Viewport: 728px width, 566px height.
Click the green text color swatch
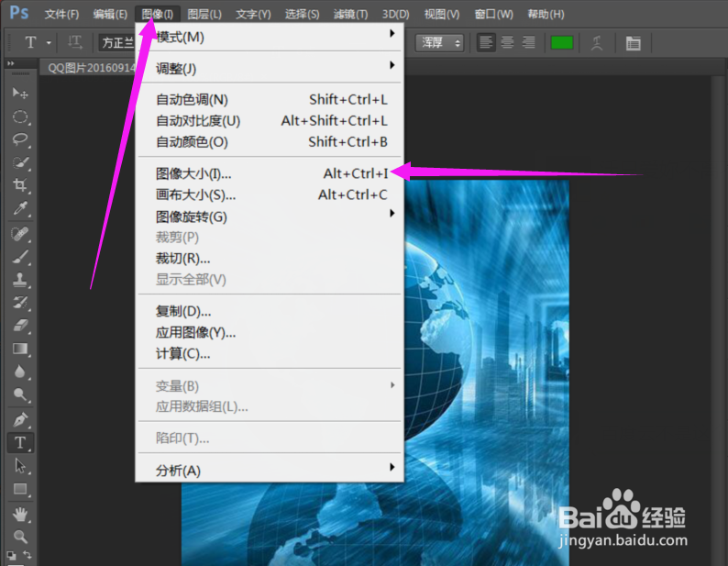562,43
